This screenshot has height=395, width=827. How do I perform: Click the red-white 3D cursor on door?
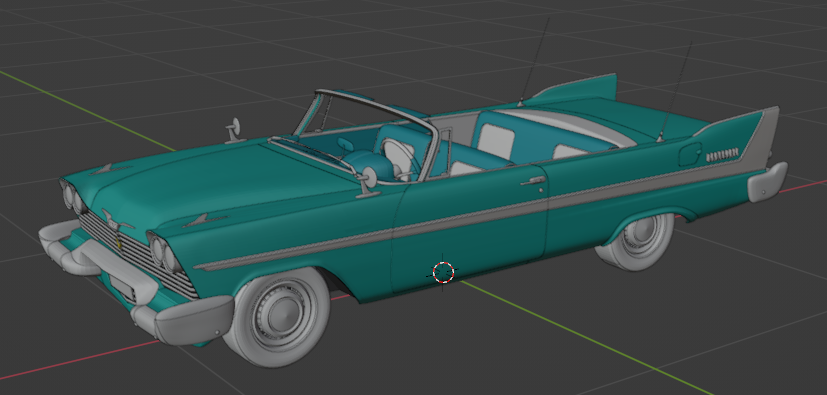pyautogui.click(x=444, y=272)
